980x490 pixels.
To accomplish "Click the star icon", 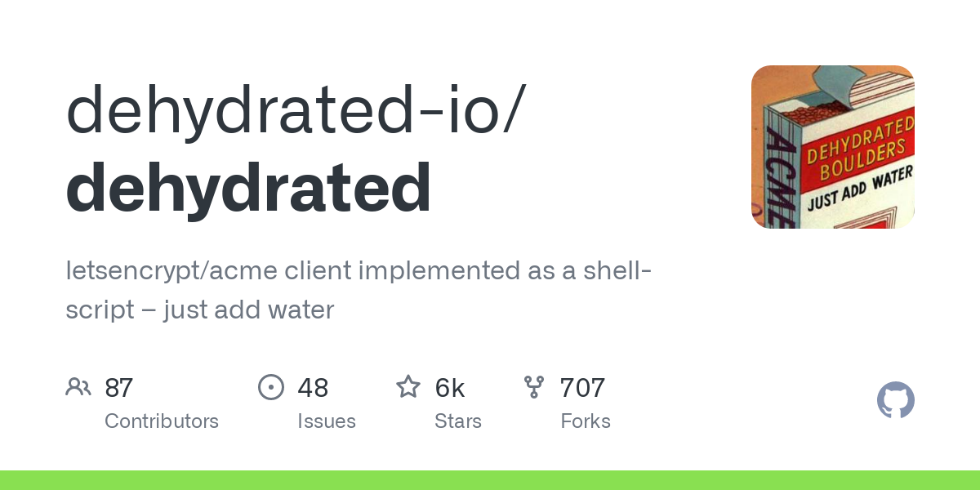I will click(408, 386).
